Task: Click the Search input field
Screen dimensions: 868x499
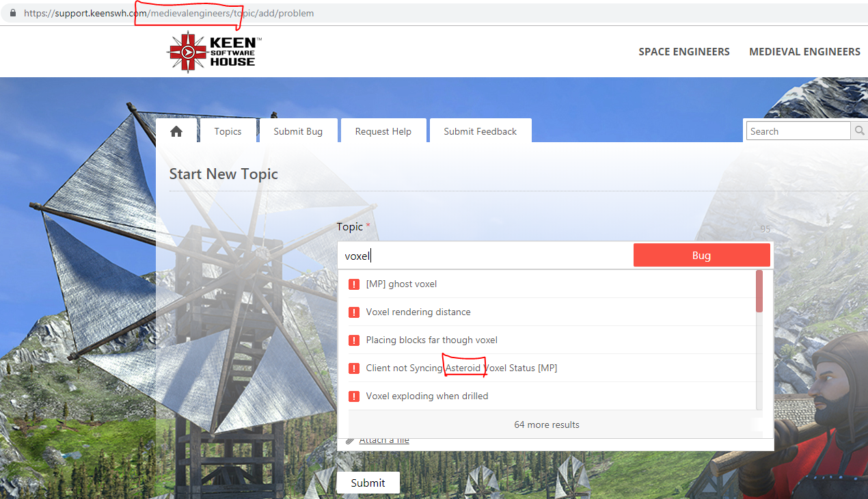Action: pyautogui.click(x=797, y=131)
